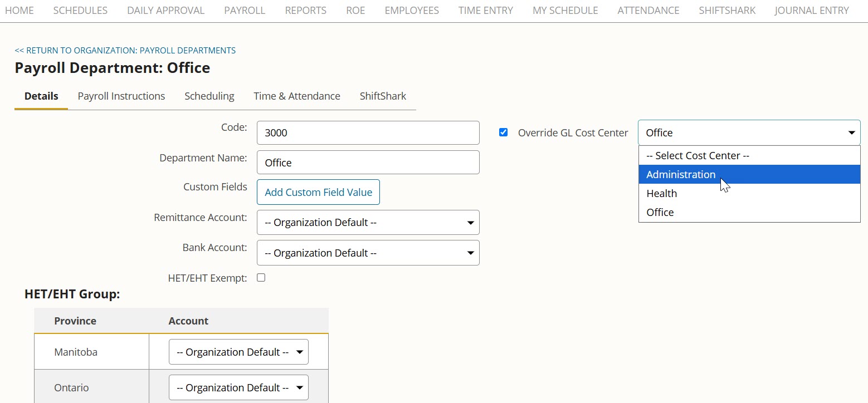The width and height of the screenshot is (868, 403).
Task: Open the Ontario account dropdown
Action: tap(238, 387)
